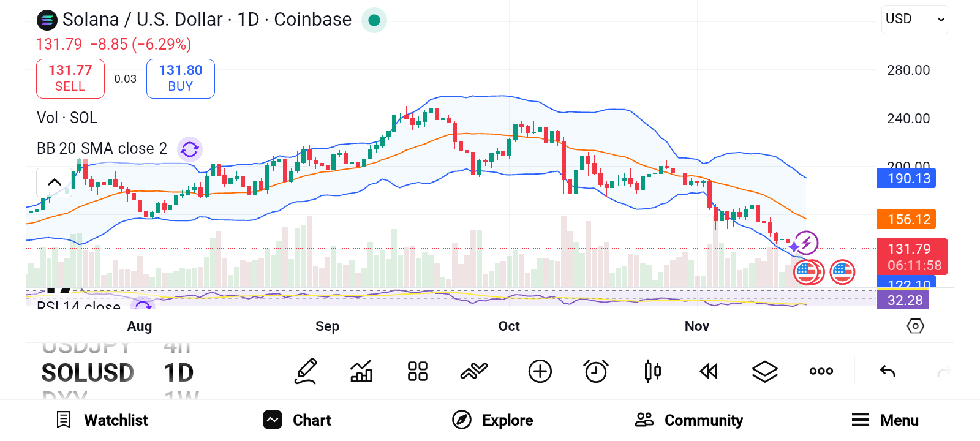
Task: Click the Bollinger Bands refresh icon
Action: click(190, 149)
